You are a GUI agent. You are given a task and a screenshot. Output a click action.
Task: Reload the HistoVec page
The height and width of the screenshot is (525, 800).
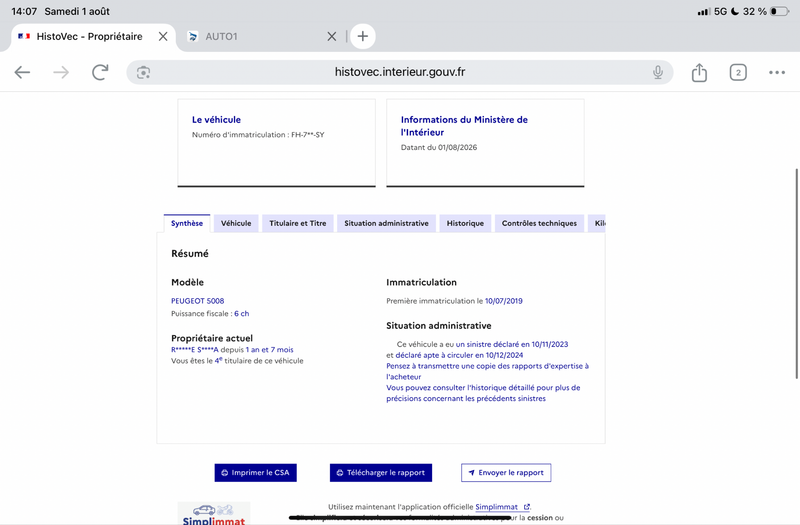(x=100, y=72)
